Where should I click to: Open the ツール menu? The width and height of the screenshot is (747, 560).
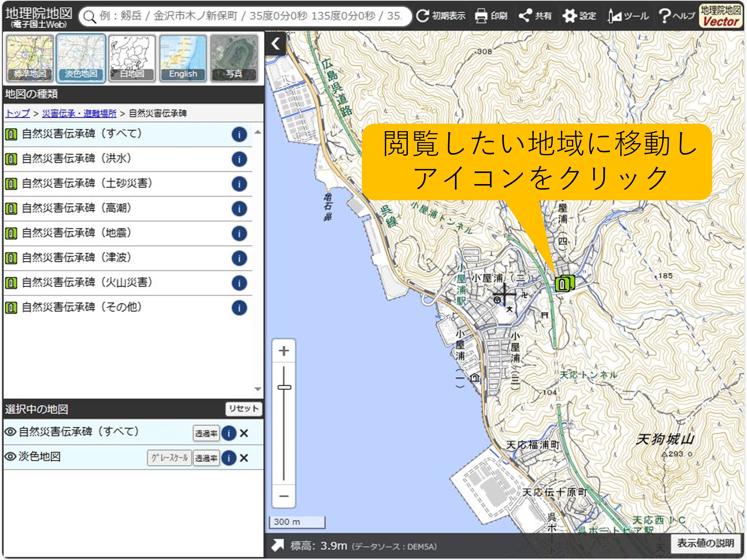628,16
